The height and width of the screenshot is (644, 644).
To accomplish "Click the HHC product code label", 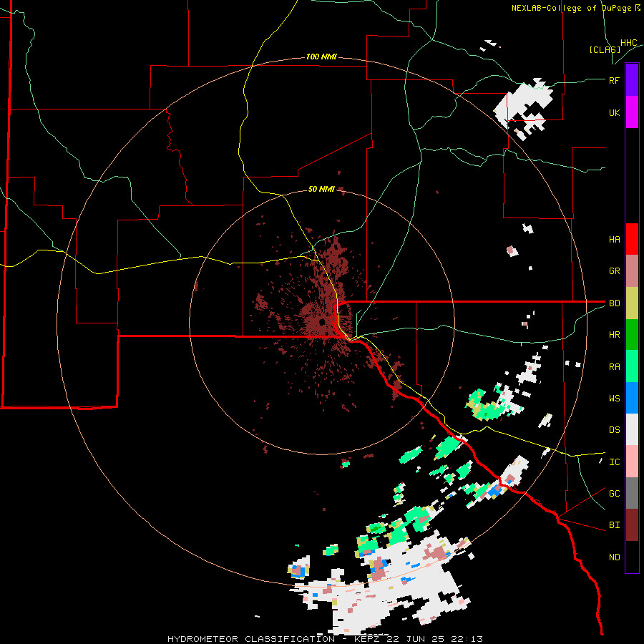I will pos(628,43).
